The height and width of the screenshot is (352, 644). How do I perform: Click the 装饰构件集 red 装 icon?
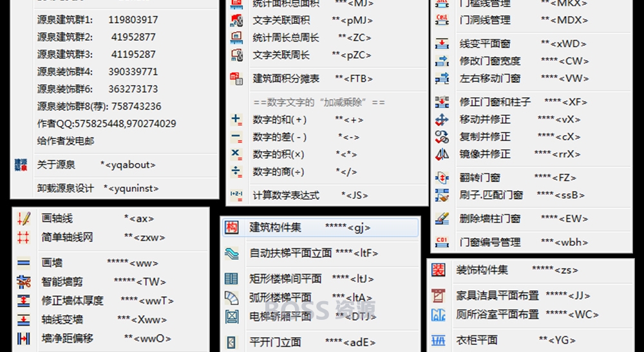[x=438, y=270]
